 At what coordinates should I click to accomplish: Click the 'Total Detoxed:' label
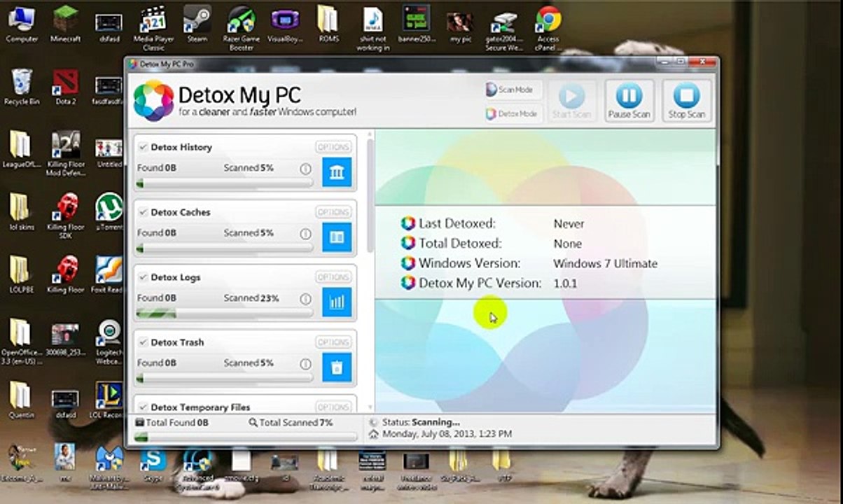[x=460, y=244]
